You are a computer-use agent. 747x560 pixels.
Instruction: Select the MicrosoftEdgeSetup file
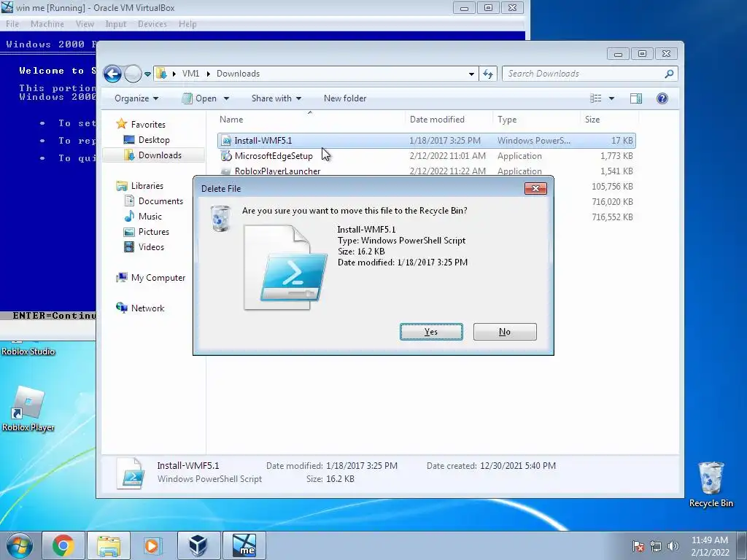click(x=274, y=156)
